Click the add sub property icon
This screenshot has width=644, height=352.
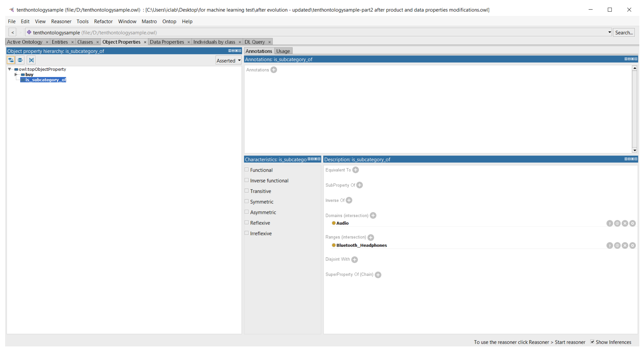tap(11, 60)
